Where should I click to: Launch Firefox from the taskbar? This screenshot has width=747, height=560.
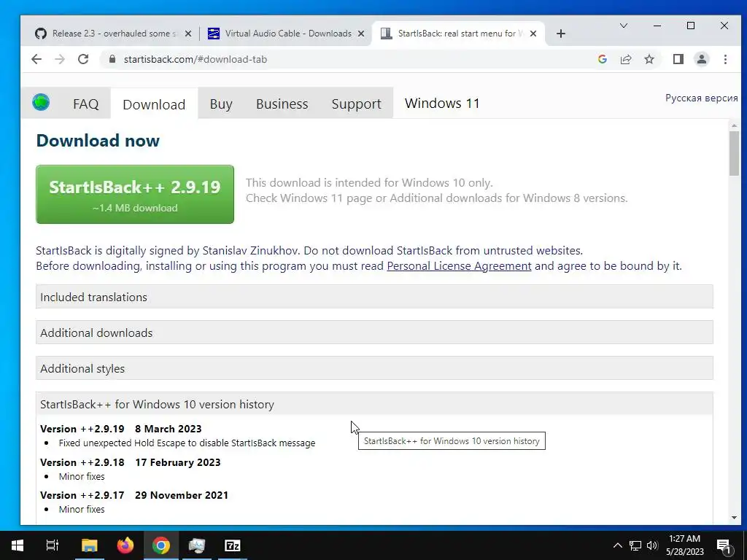(125, 545)
